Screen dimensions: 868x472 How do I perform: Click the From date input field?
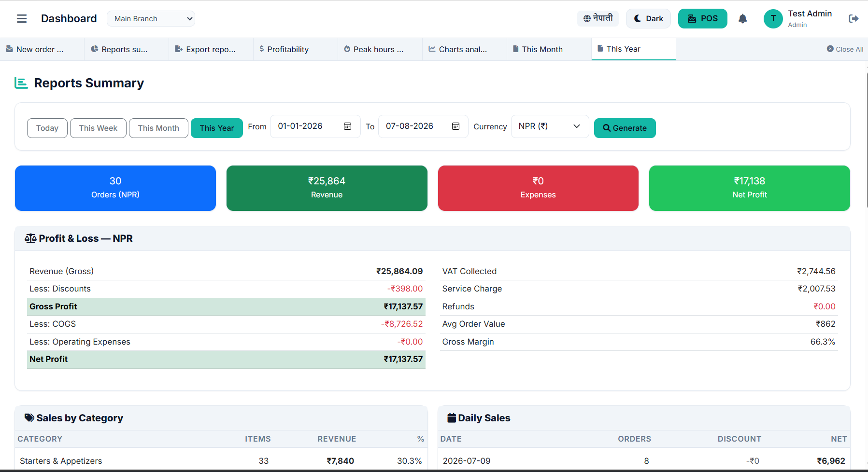pyautogui.click(x=315, y=126)
